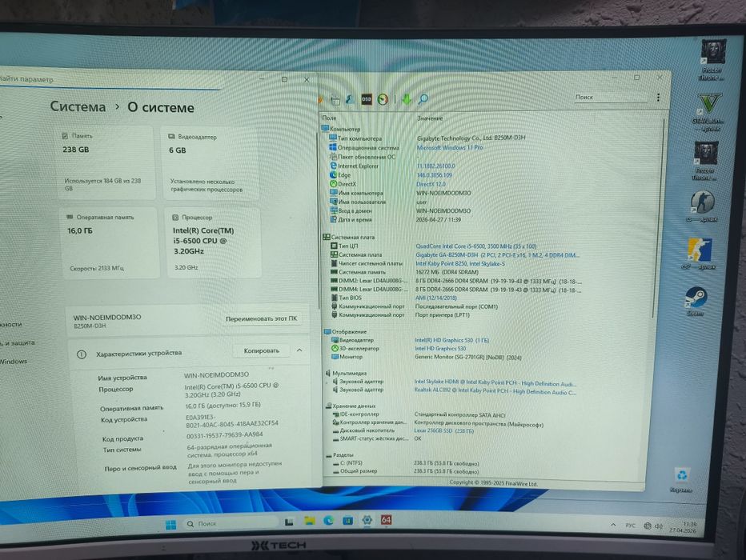Open Task View on the taskbar

click(x=289, y=522)
